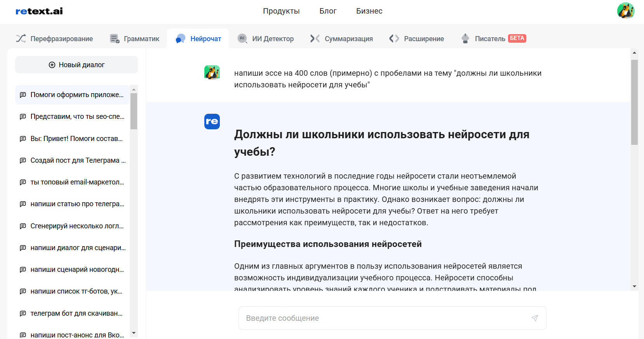The height and width of the screenshot is (339, 644).
Task: Click the ИИ Детектор magnifier icon
Action: point(242,38)
